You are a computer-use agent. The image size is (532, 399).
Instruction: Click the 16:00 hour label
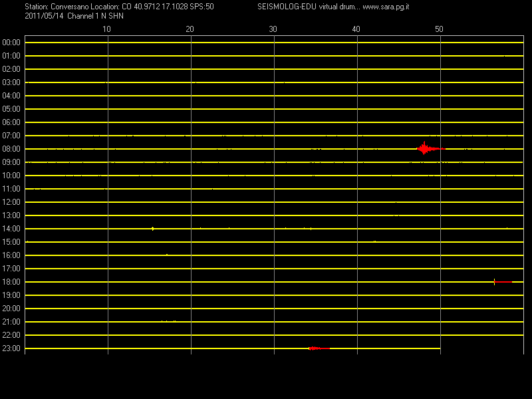tap(11, 255)
